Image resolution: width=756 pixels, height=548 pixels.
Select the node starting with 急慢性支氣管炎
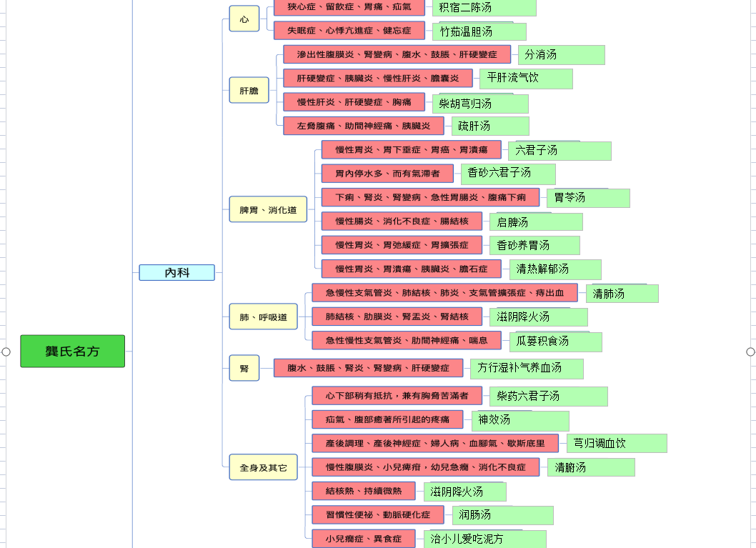click(x=444, y=292)
